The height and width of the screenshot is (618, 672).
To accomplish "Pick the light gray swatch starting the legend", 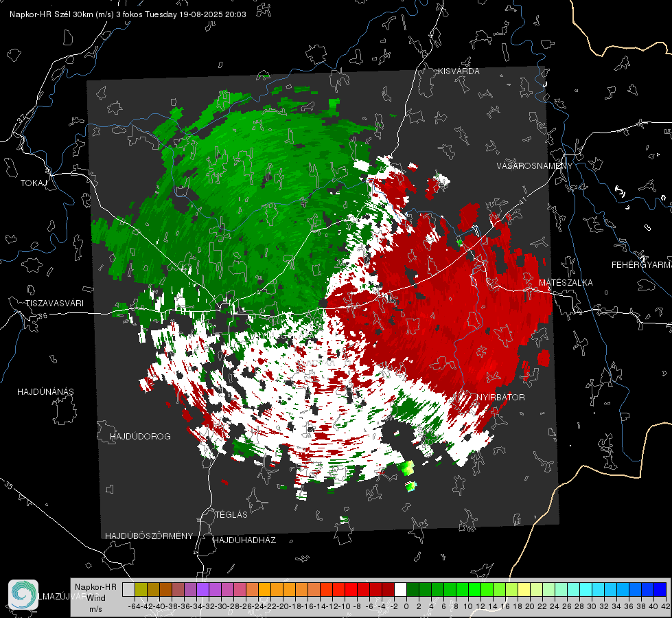I will (128, 589).
